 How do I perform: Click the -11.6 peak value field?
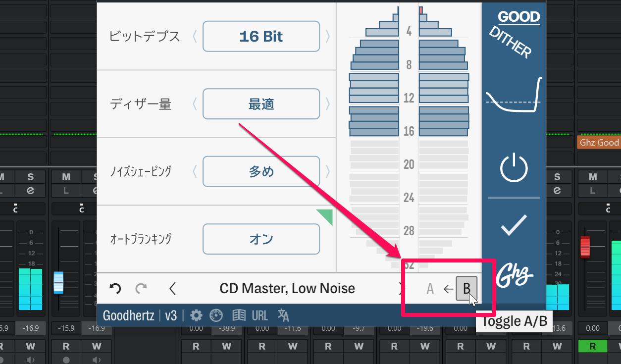click(x=293, y=328)
